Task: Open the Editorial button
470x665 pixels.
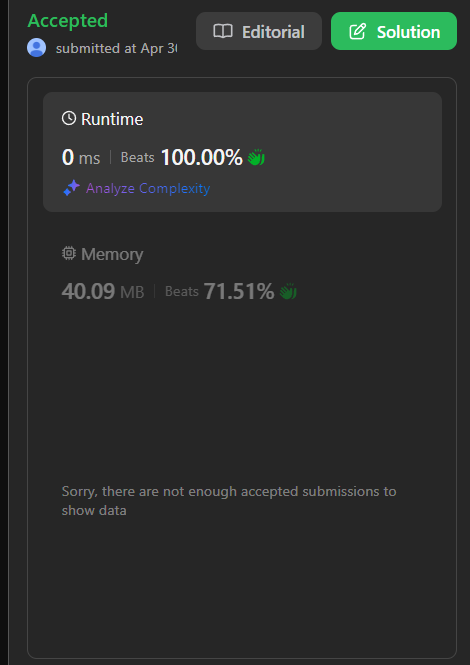Action: pyautogui.click(x=259, y=31)
